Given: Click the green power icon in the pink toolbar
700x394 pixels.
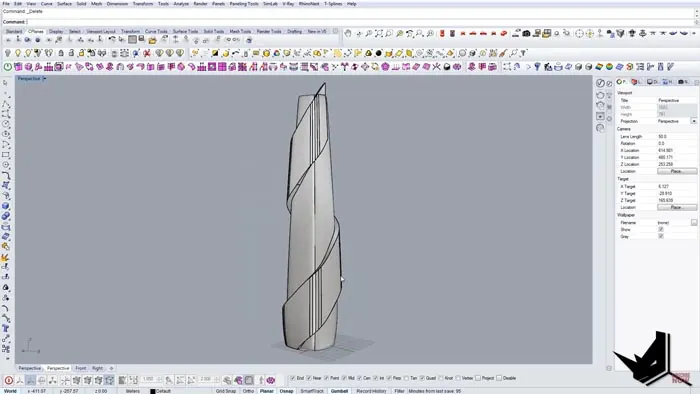Looking at the screenshot, I should coord(8,67).
